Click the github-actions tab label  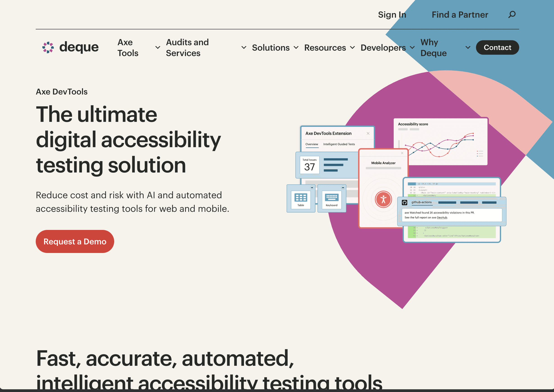point(421,202)
